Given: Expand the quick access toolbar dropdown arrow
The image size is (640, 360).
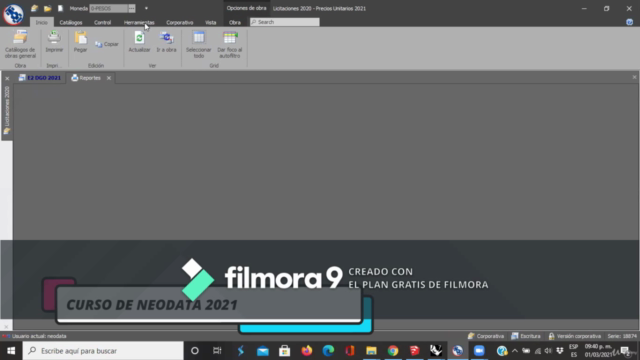Looking at the screenshot, I should (x=146, y=8).
